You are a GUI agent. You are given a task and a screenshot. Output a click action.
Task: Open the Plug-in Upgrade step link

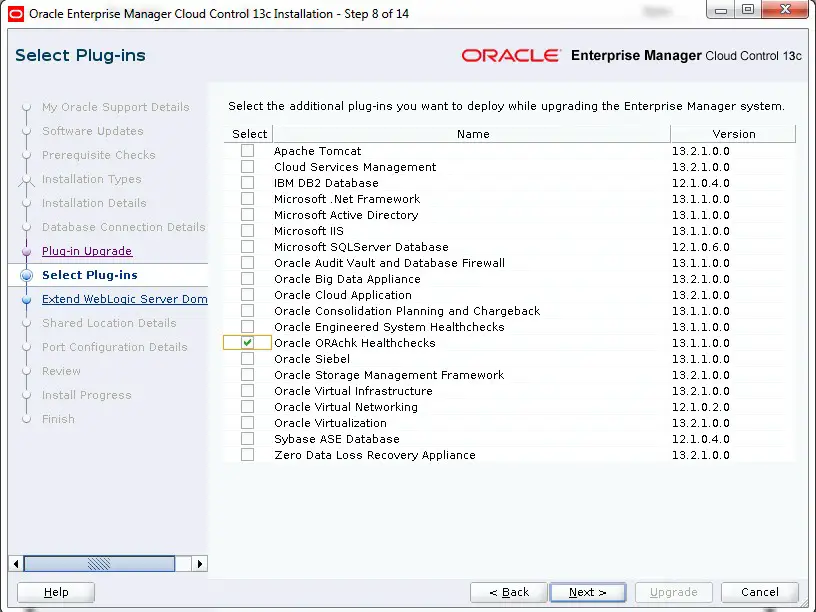87,251
